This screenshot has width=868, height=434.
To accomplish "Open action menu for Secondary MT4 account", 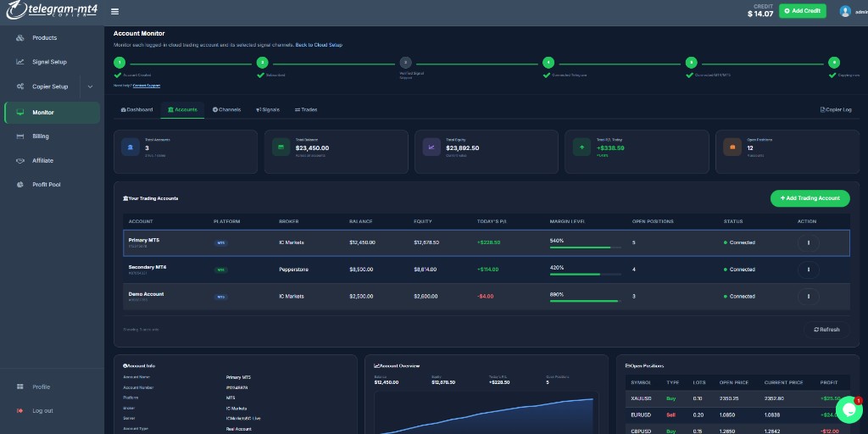I will click(x=808, y=270).
